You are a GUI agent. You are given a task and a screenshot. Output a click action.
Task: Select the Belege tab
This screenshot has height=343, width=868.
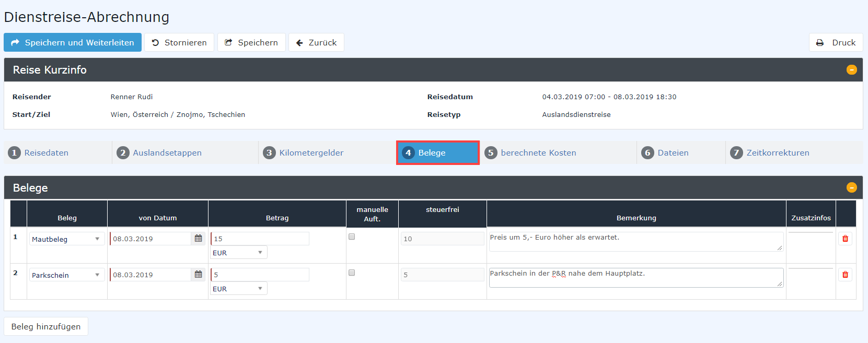tap(438, 152)
